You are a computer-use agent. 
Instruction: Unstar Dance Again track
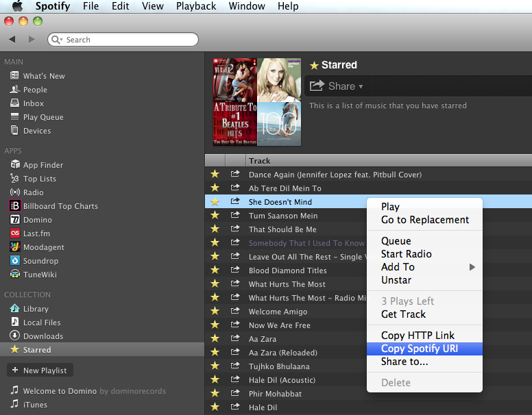215,174
